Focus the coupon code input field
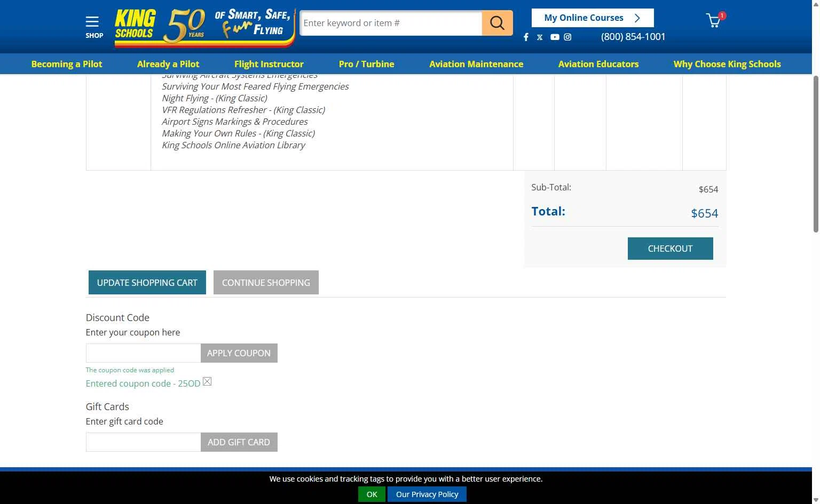This screenshot has height=504, width=820. (x=143, y=353)
